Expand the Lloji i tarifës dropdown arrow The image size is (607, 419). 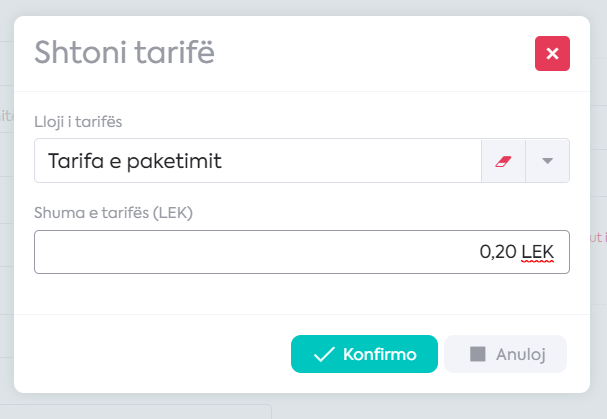(x=547, y=161)
